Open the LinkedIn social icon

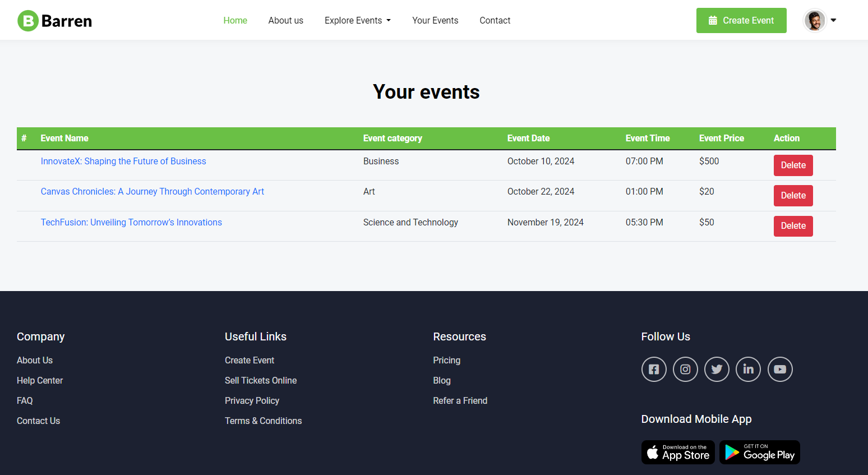(748, 369)
